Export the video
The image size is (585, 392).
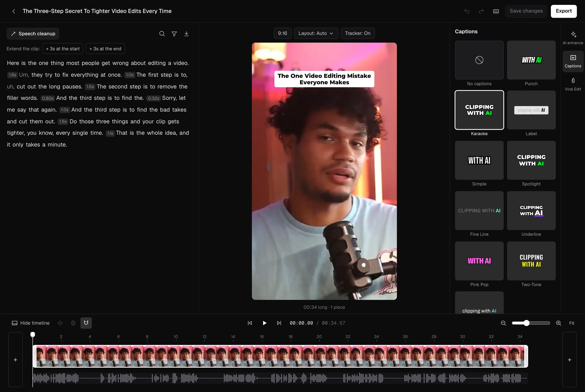564,11
